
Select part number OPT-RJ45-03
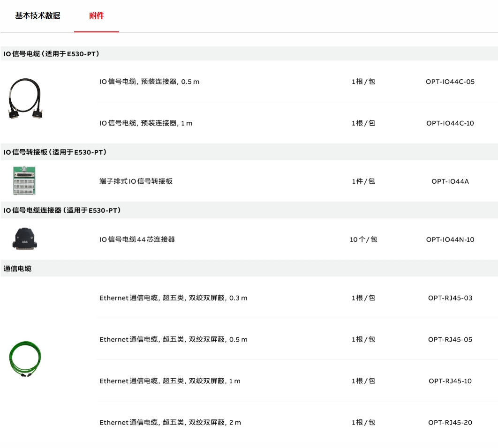coord(450,298)
